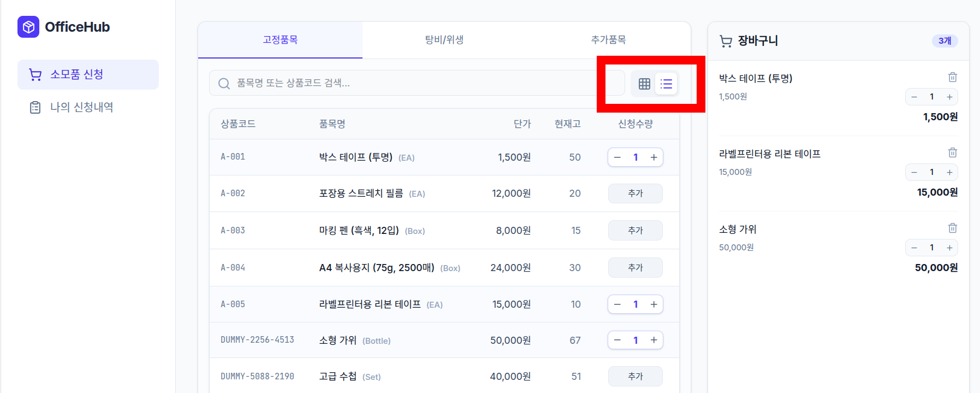Screen dimensions: 980x393
Task: Switch to the 탕비/위생 tab
Action: (444, 40)
